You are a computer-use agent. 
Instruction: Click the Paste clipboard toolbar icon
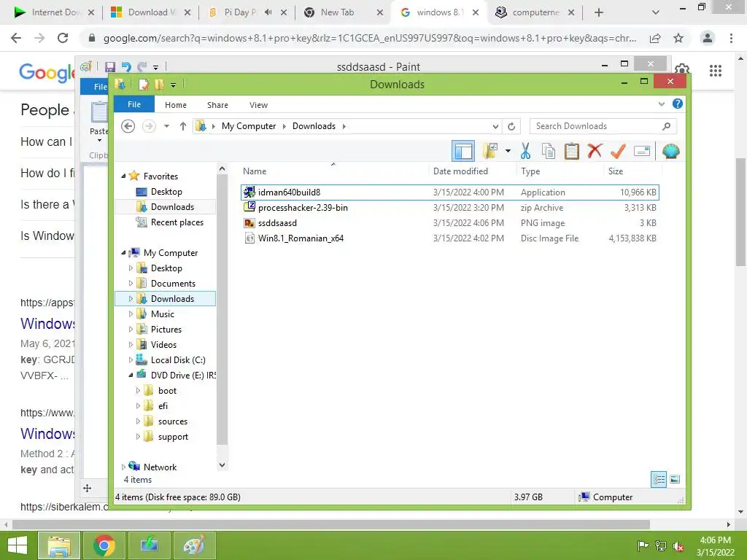point(572,152)
